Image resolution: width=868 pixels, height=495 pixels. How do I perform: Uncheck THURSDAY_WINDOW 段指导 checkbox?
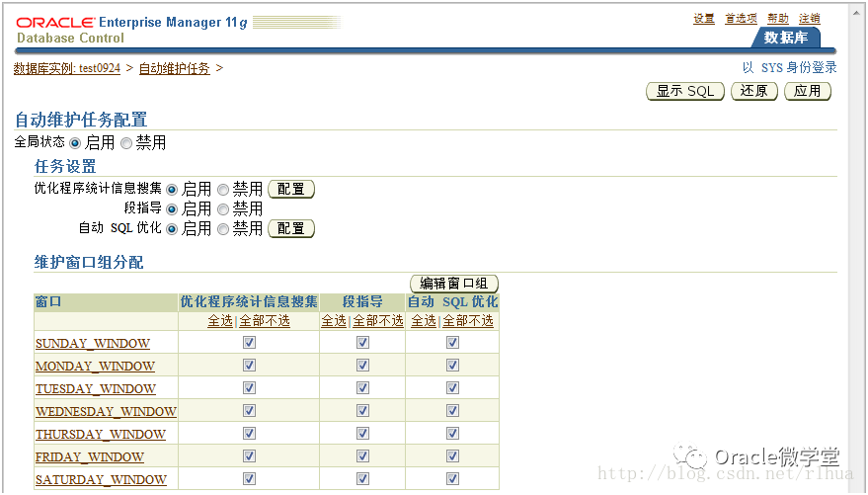tap(362, 434)
